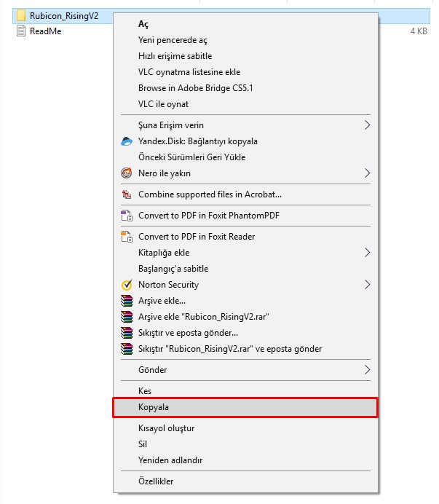439x504 pixels.
Task: Open Özellikler for the folder
Action: coord(156,481)
